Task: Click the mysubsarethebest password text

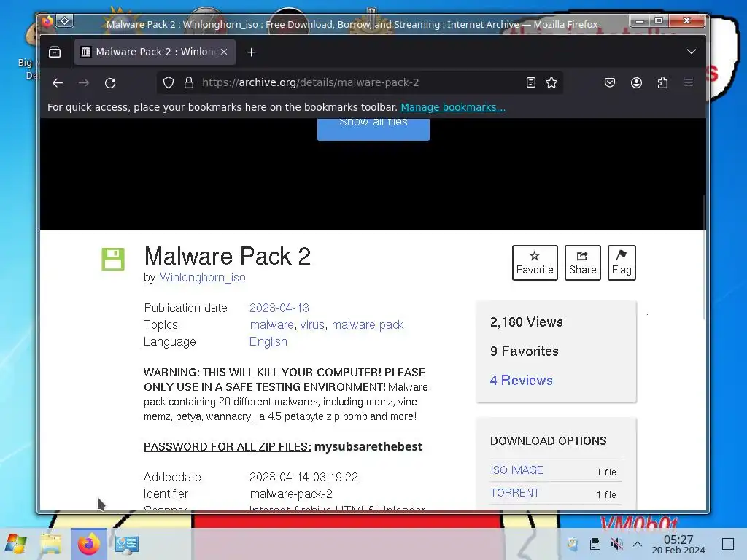Action: point(368,447)
